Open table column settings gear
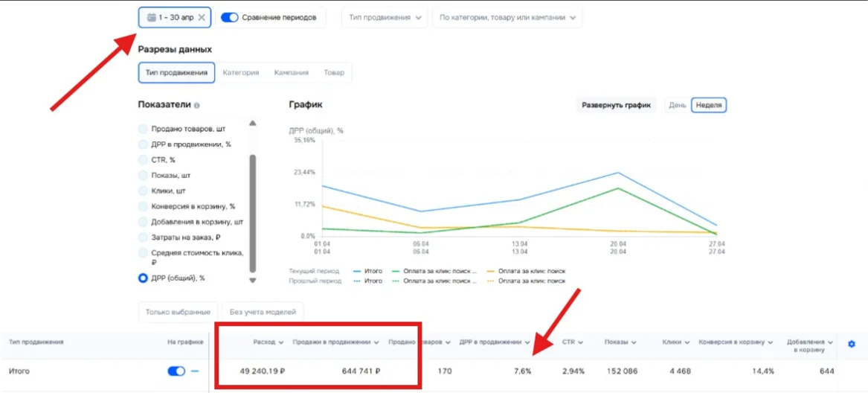Screen dimensions: 868x393 click(x=852, y=344)
